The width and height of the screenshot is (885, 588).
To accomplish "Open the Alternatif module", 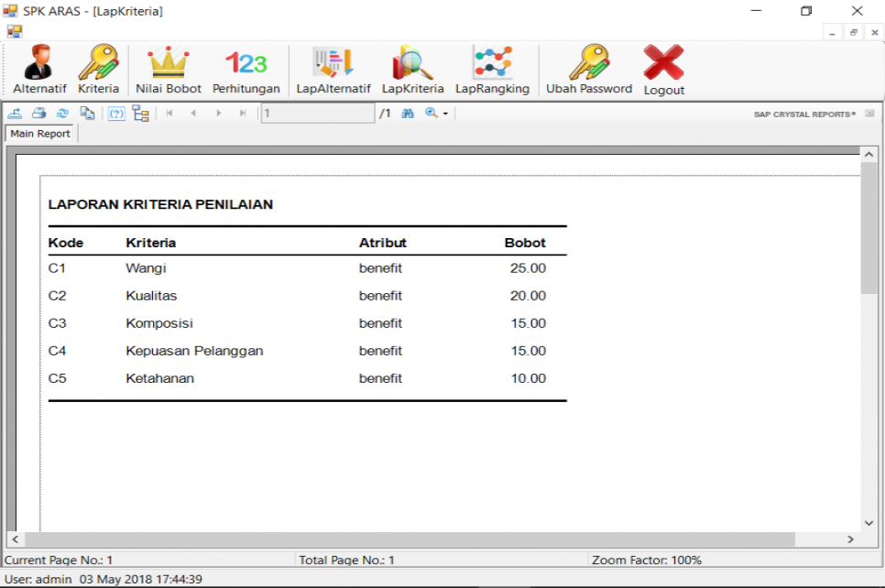I will click(x=39, y=71).
